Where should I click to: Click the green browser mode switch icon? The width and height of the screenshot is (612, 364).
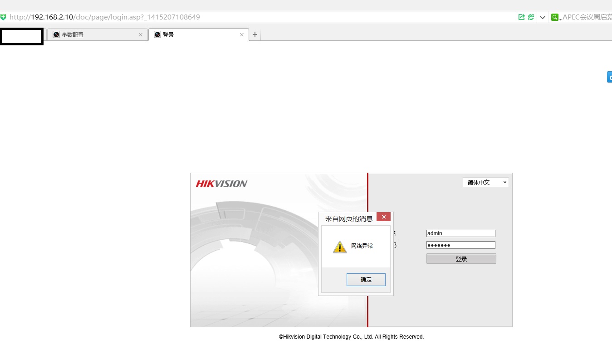click(531, 17)
